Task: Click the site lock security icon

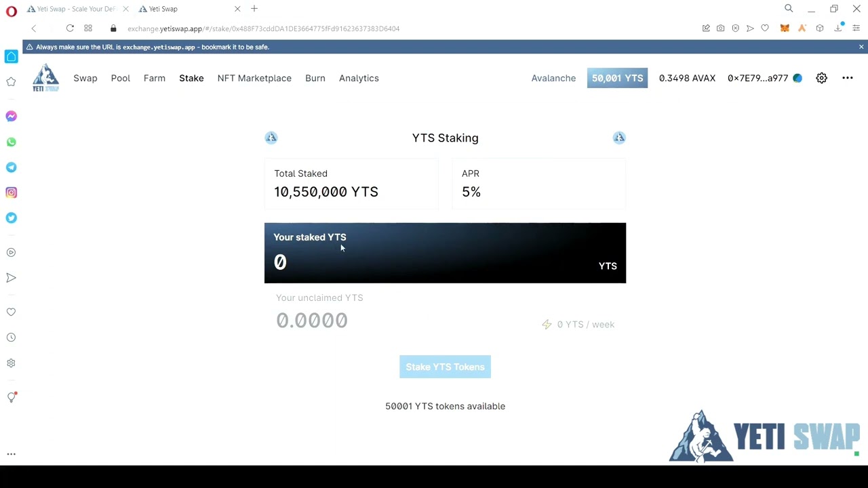Action: (x=113, y=28)
